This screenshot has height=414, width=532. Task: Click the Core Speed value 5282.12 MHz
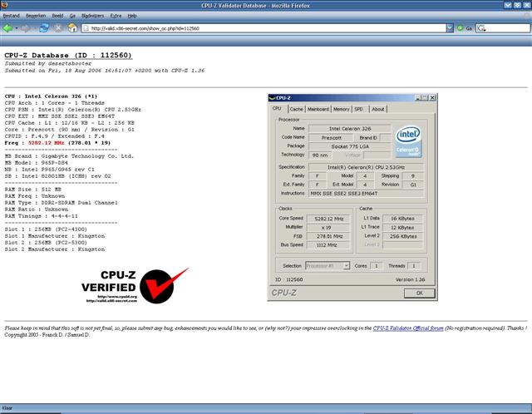tap(328, 219)
